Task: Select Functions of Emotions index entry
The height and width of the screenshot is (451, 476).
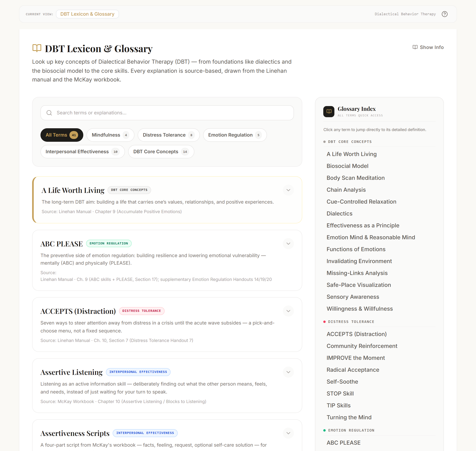Action: [356, 249]
